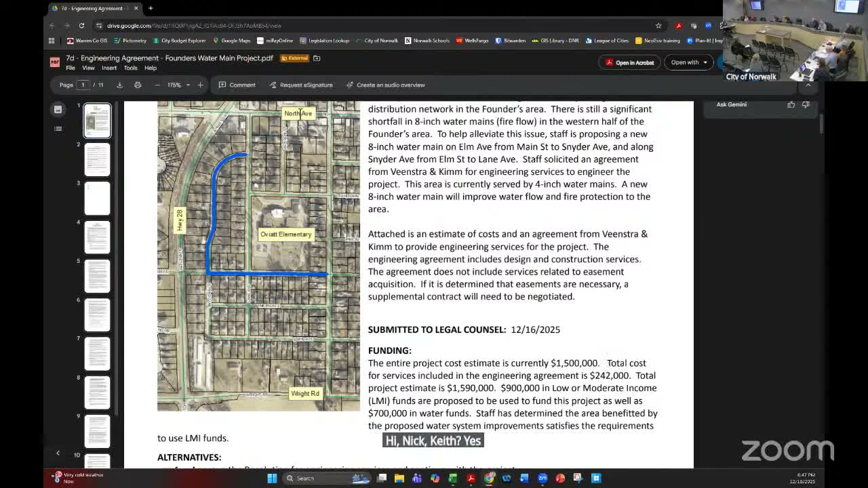Open the 'Open with' dropdown
This screenshot has height=488, width=868.
pyautogui.click(x=687, y=62)
